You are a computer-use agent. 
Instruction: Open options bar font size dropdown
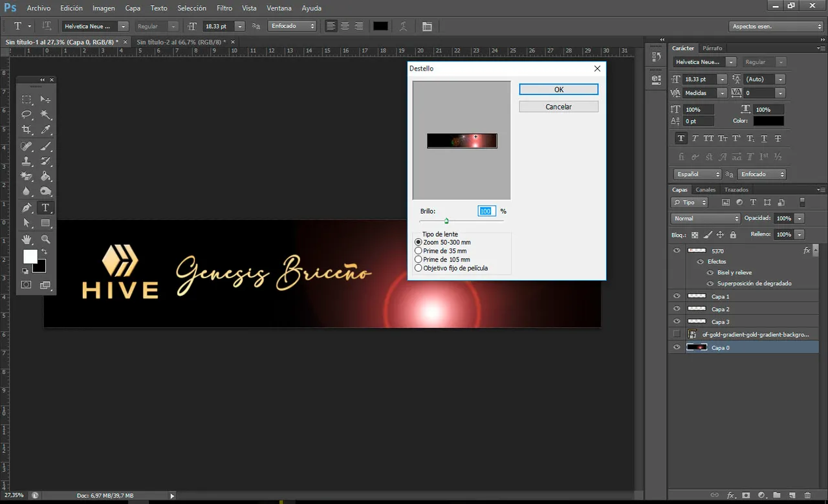pyautogui.click(x=240, y=27)
